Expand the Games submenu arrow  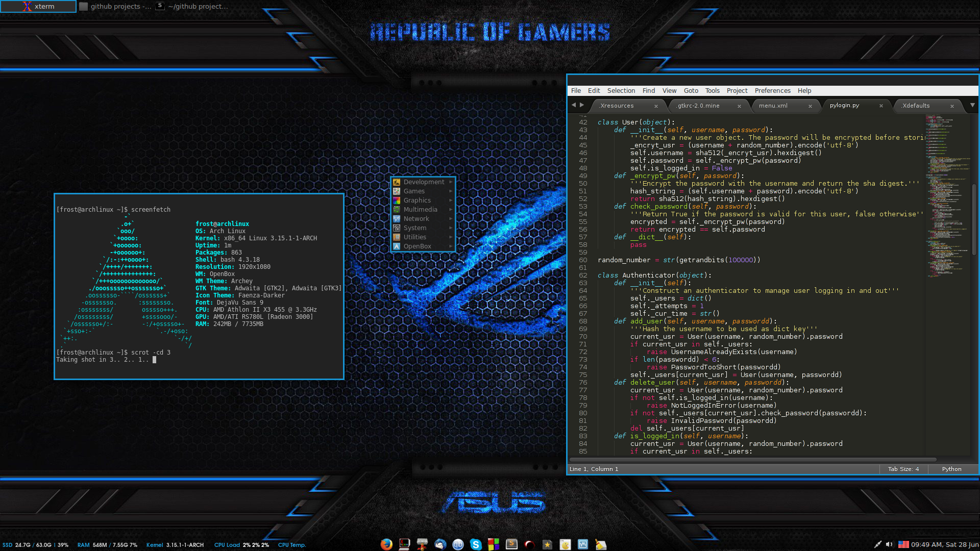[x=451, y=191]
